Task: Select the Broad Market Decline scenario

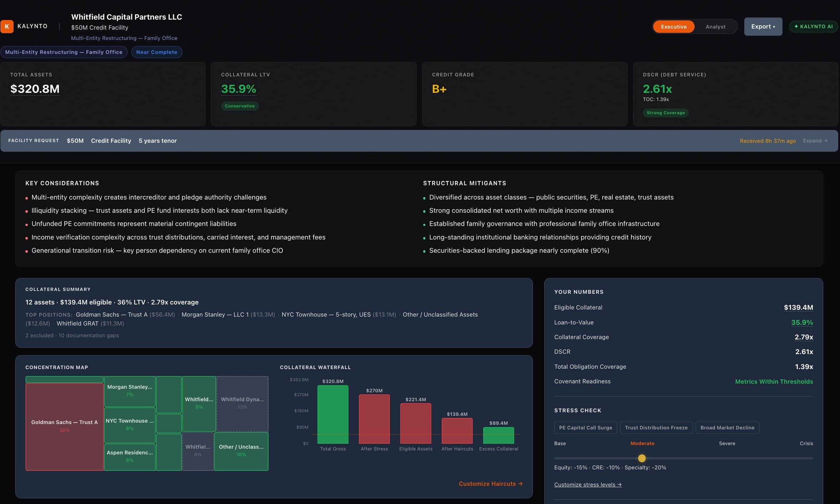Action: click(727, 428)
